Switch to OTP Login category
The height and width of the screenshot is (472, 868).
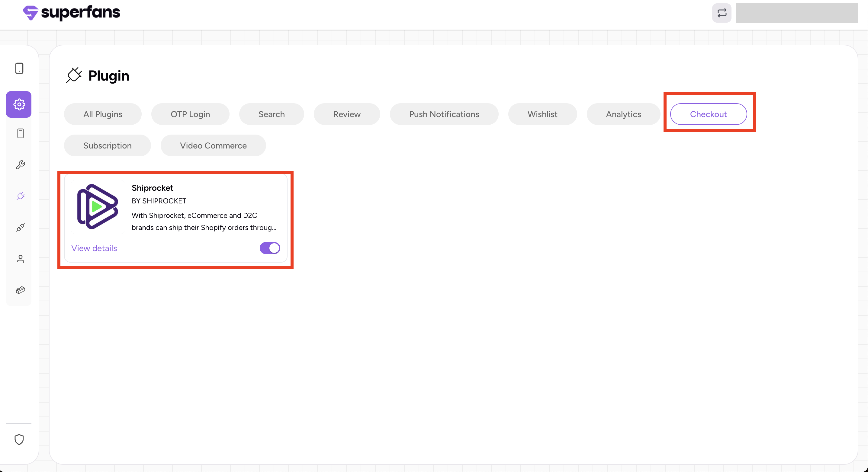point(190,114)
